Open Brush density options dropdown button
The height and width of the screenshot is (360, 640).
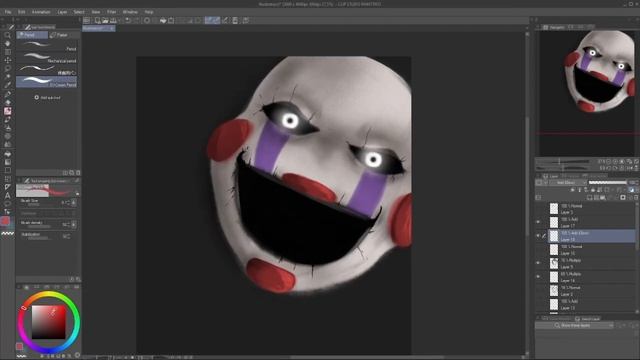74,224
